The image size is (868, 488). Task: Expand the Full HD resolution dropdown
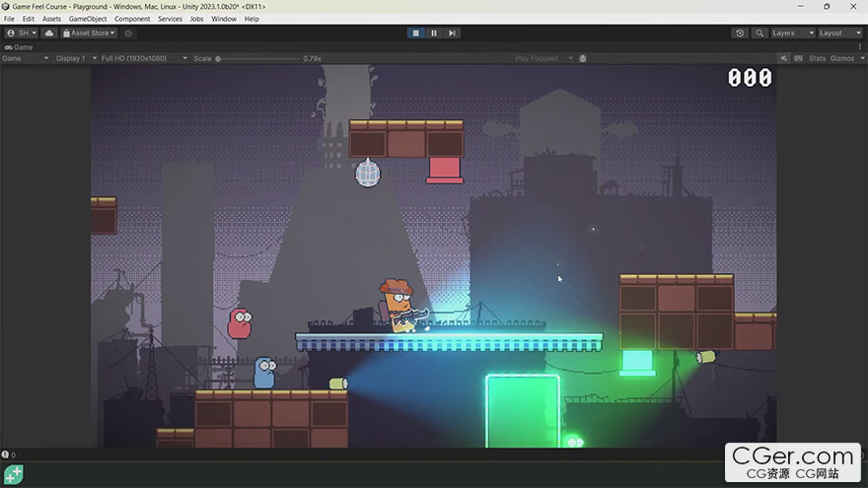tap(144, 58)
